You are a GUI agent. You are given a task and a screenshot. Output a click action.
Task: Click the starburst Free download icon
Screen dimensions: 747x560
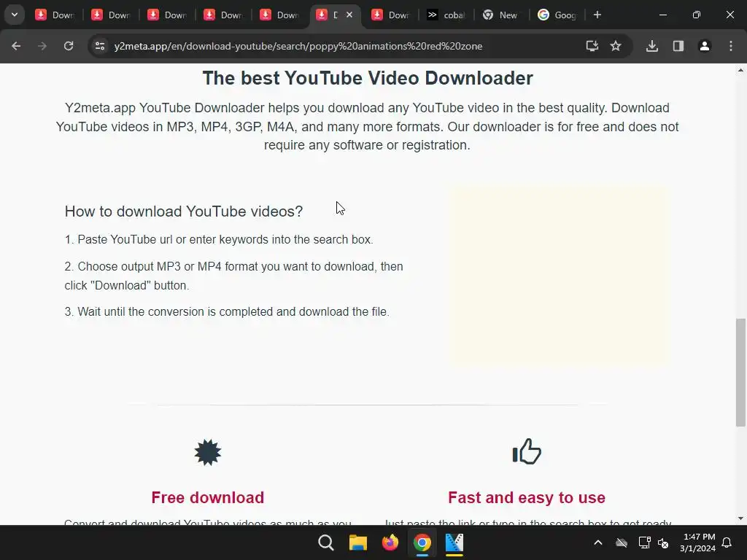(x=208, y=452)
